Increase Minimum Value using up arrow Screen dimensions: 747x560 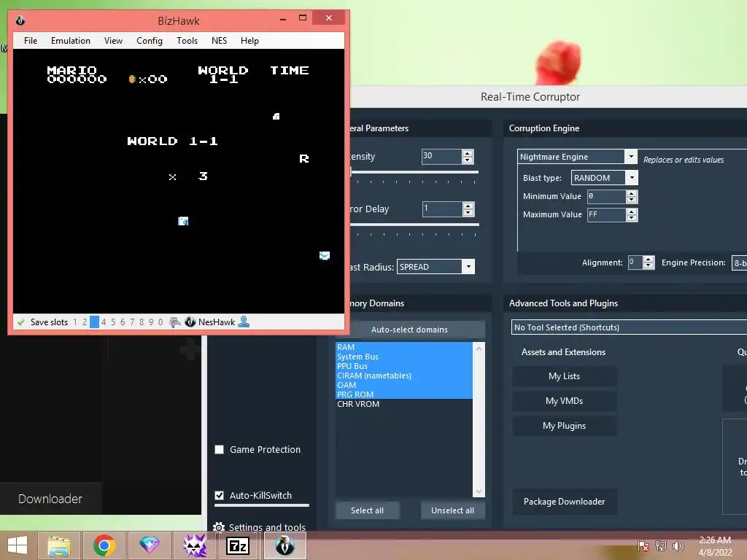[x=632, y=192]
